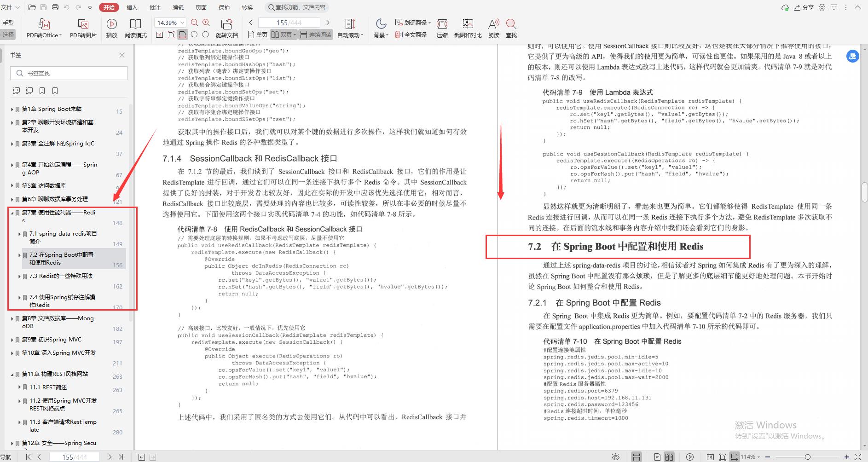Open the 开始 ribbon tab
The height and width of the screenshot is (462, 868).
coord(109,7)
